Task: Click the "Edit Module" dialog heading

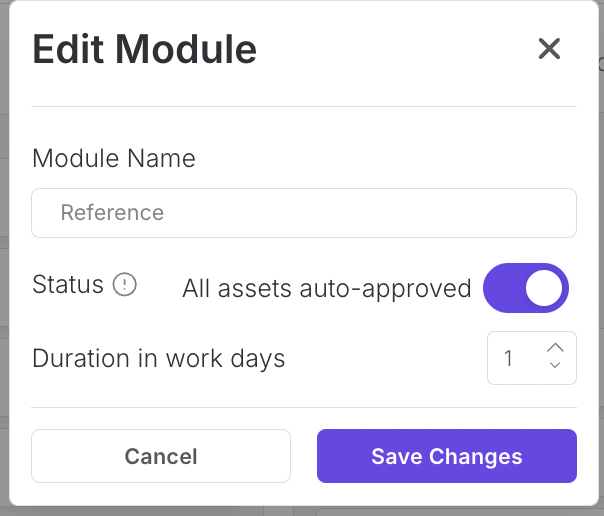Action: (x=144, y=48)
